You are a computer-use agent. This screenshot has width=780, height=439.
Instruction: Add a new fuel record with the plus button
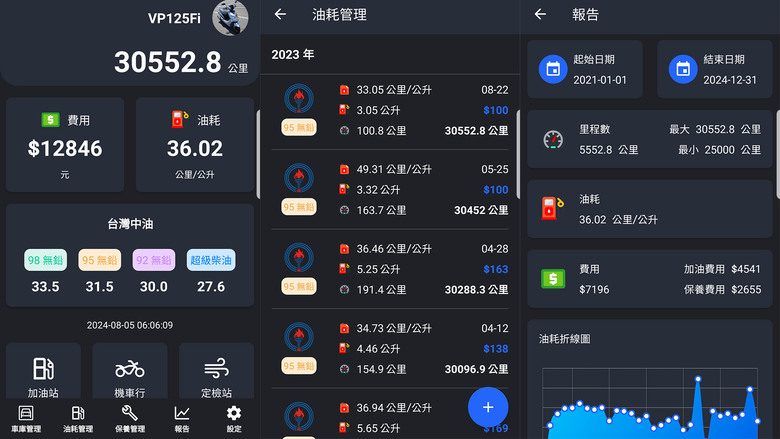488,407
